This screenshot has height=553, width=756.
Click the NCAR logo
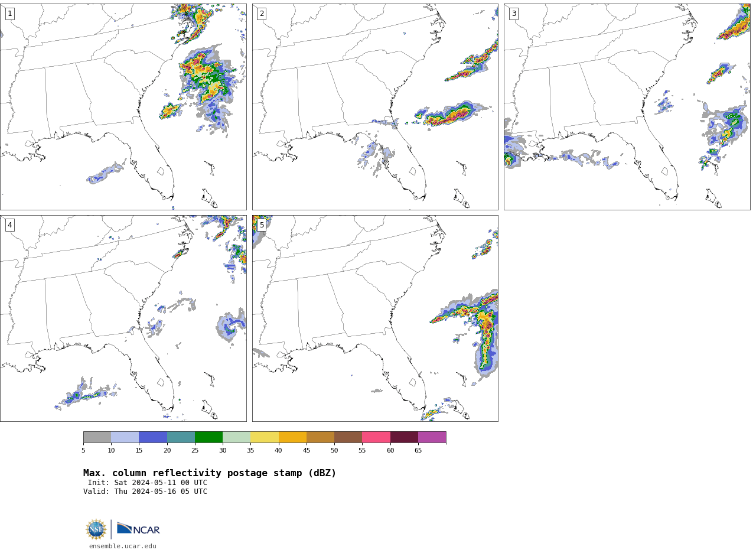click(x=138, y=529)
